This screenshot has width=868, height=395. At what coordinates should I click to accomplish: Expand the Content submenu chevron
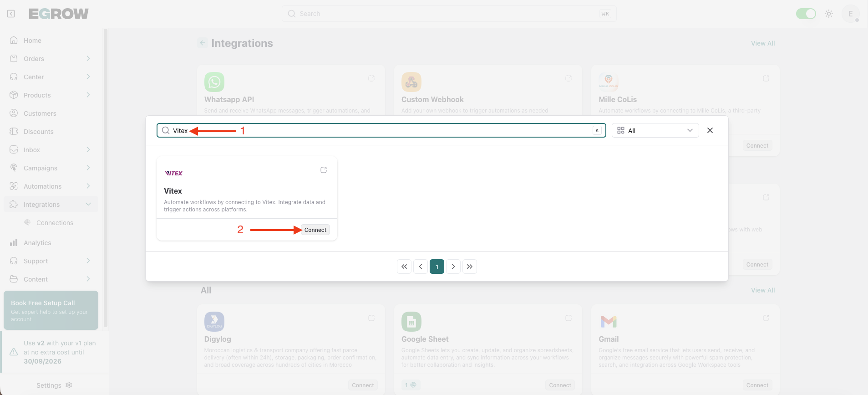88,279
